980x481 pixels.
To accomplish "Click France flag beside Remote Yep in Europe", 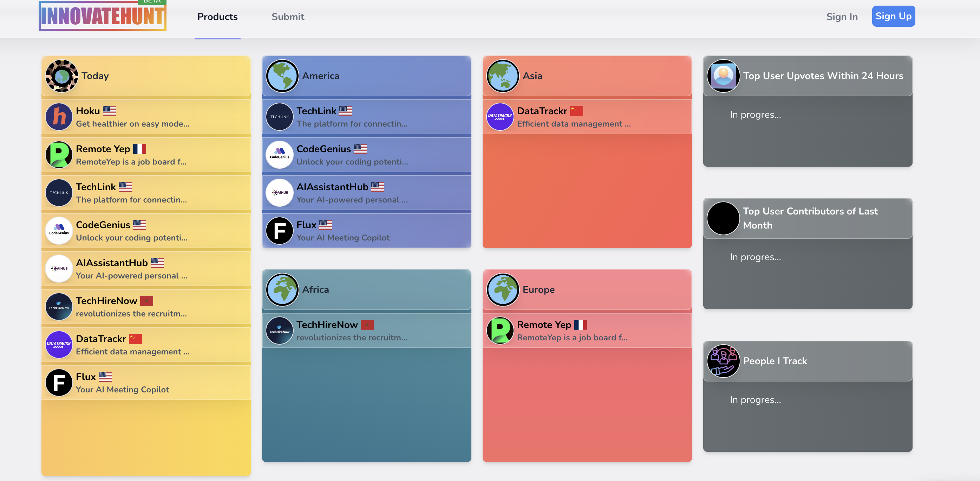I will (581, 325).
